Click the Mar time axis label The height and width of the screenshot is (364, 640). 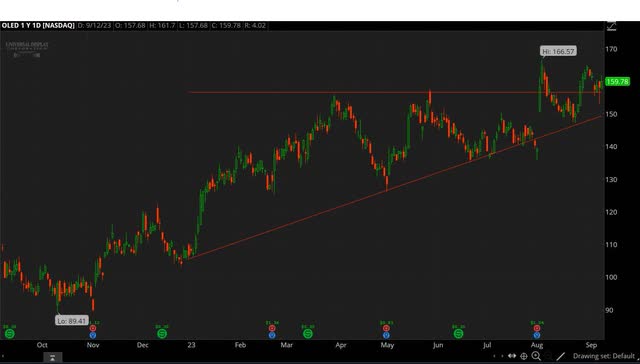pos(287,345)
